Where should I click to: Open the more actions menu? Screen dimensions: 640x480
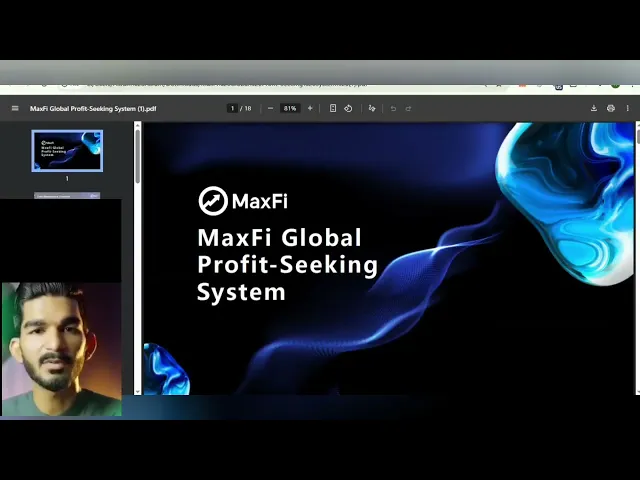[x=627, y=108]
